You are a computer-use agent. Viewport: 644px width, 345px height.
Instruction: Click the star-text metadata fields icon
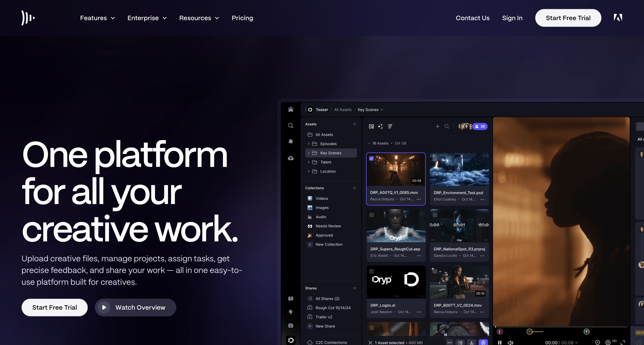(x=380, y=126)
